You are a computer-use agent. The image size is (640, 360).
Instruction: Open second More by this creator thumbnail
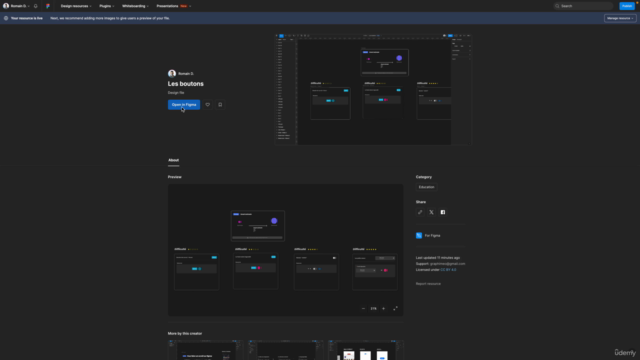(285, 350)
